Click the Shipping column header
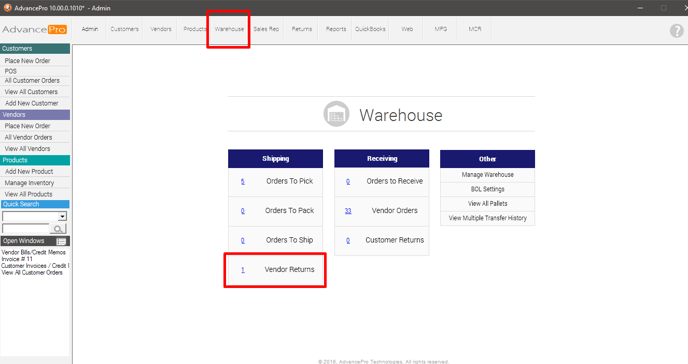688x364 pixels. click(x=275, y=159)
